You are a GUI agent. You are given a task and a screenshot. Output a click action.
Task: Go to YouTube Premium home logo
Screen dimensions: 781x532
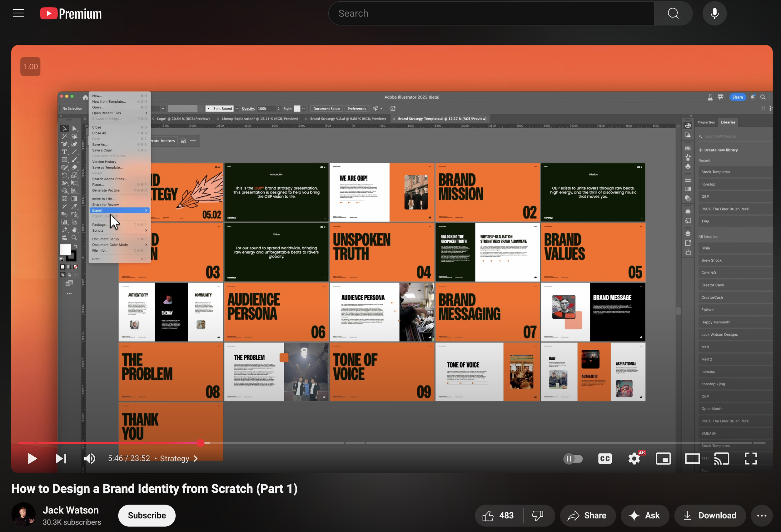pos(71,13)
